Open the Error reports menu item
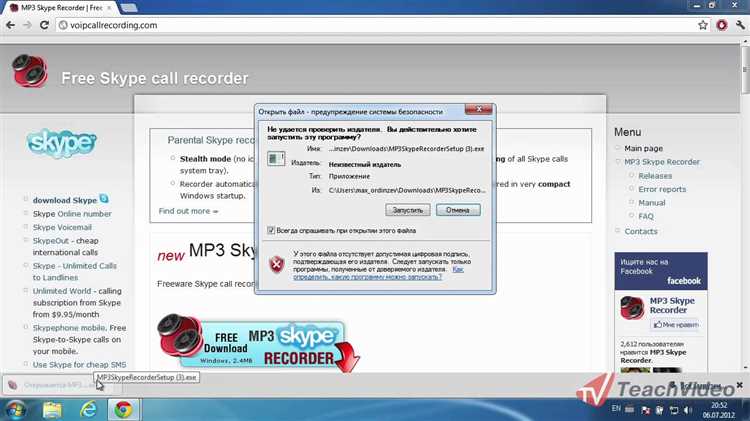750x421 pixels. click(662, 189)
